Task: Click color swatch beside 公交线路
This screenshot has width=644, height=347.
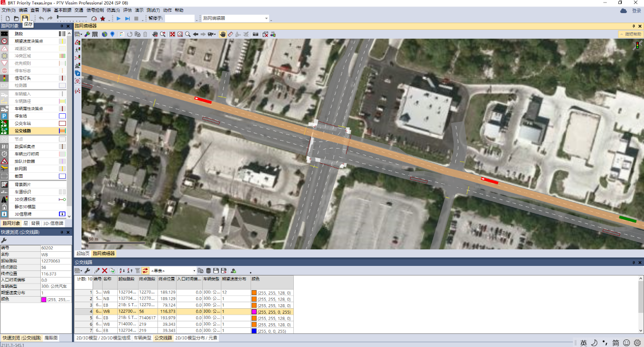Action: pyautogui.click(x=62, y=131)
